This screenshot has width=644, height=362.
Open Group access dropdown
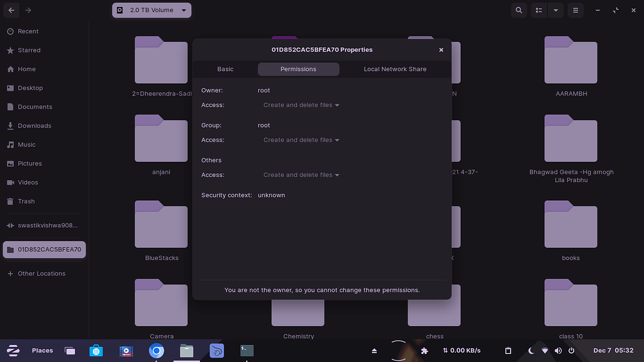301,140
